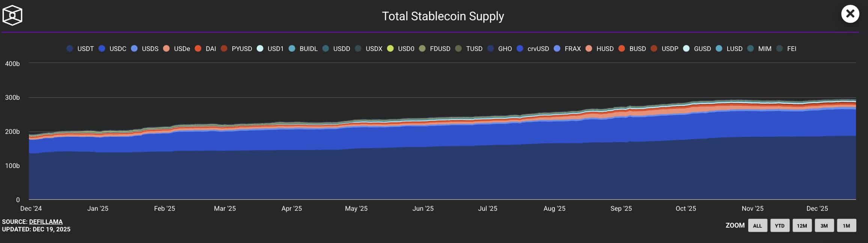Screen dimensions: 868x243
Task: Switch zoom to 12M
Action: 802,226
